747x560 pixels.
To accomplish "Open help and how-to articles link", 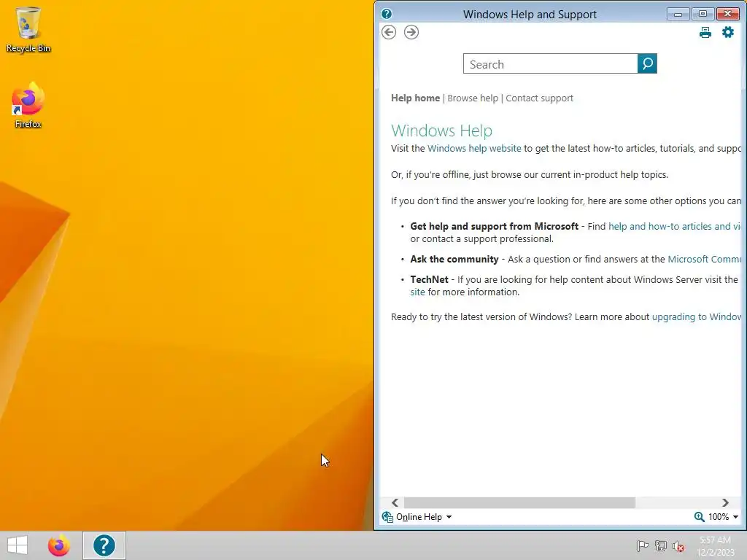I will (675, 227).
